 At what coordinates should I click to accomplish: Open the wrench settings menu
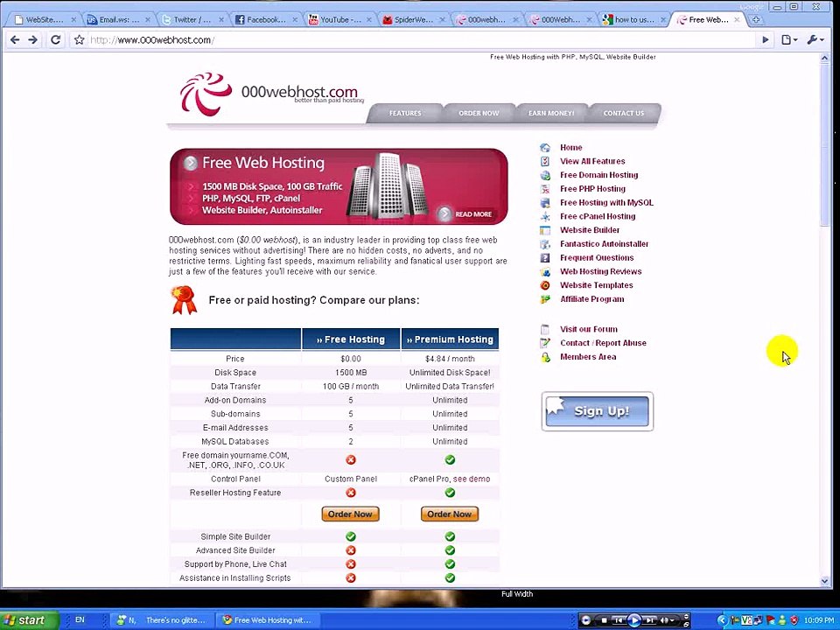click(815, 39)
